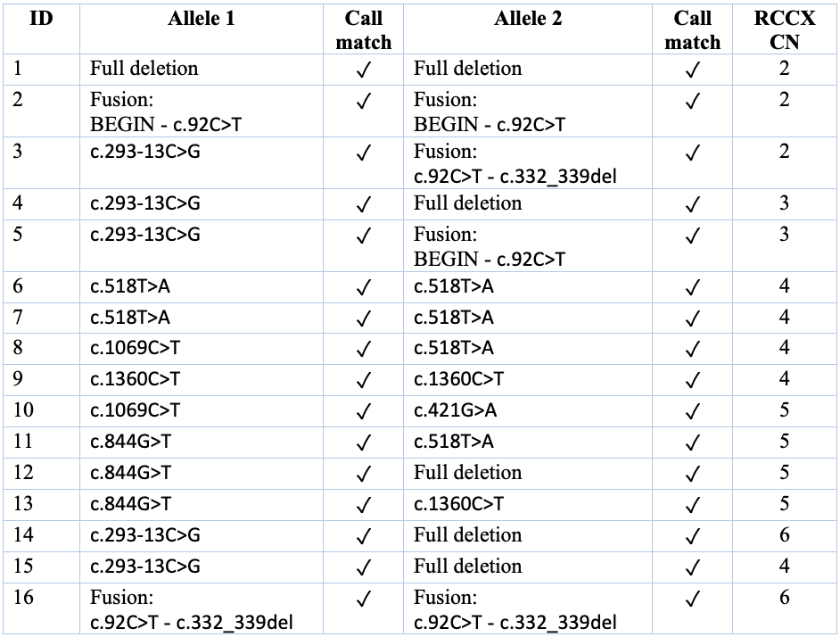Select the Allele 1 column header

point(201,19)
